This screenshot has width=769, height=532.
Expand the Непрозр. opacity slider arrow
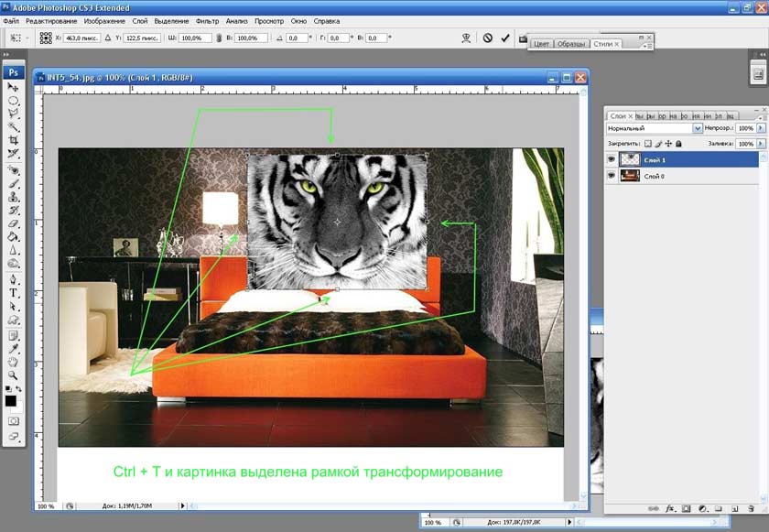760,129
